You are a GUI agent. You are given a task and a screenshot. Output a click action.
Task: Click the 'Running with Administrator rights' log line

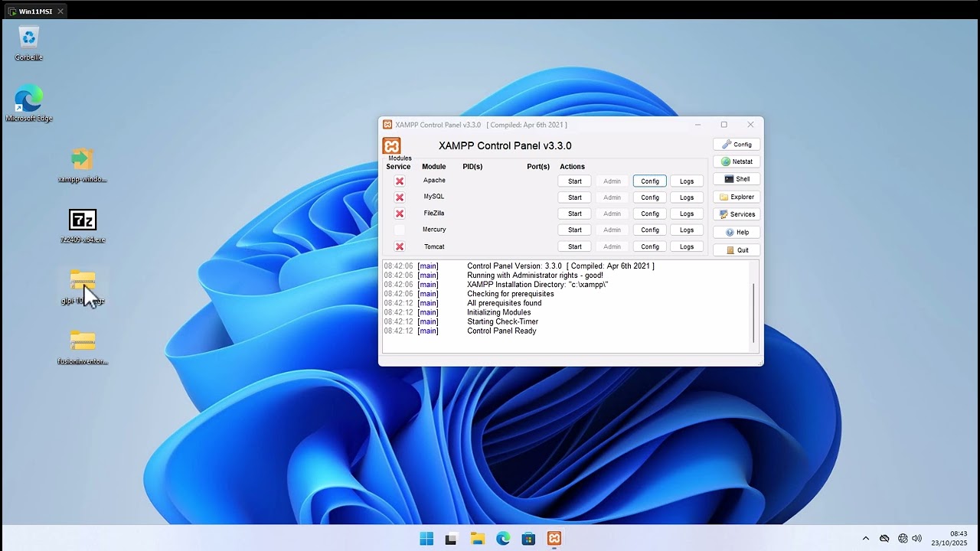click(534, 275)
